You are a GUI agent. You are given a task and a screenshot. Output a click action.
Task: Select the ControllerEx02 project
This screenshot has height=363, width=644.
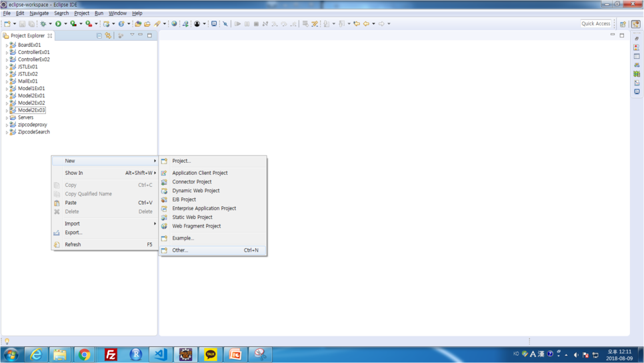pyautogui.click(x=34, y=59)
